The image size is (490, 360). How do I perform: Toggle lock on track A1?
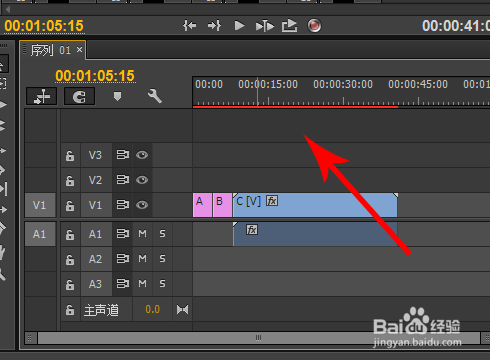(x=70, y=234)
